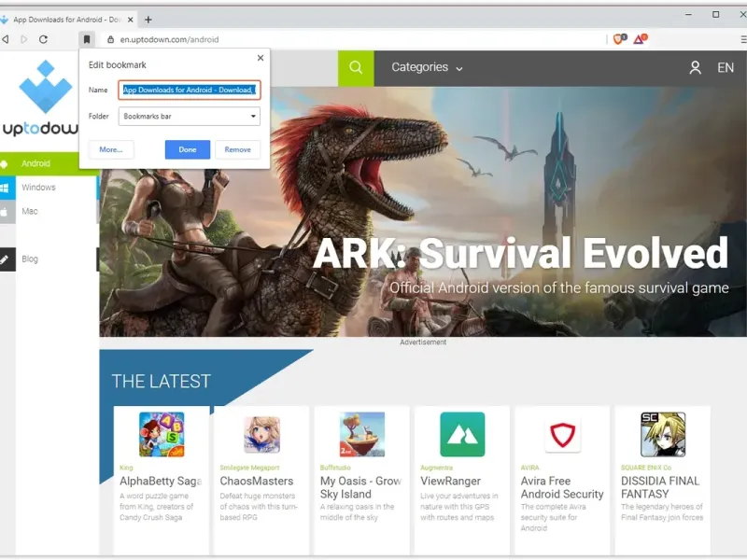Open the AlphaBetty Saga app icon
Screen dimensions: 747x560
tap(162, 434)
